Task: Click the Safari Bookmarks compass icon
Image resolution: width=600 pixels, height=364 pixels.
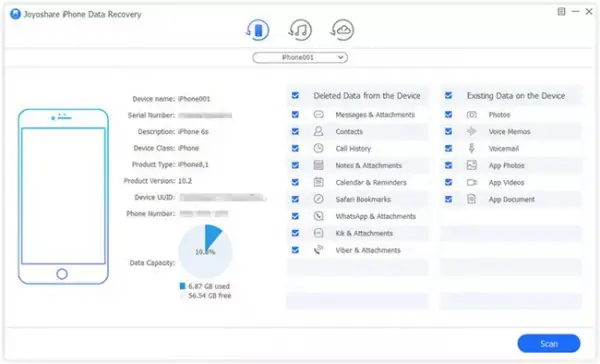Action: [318, 199]
